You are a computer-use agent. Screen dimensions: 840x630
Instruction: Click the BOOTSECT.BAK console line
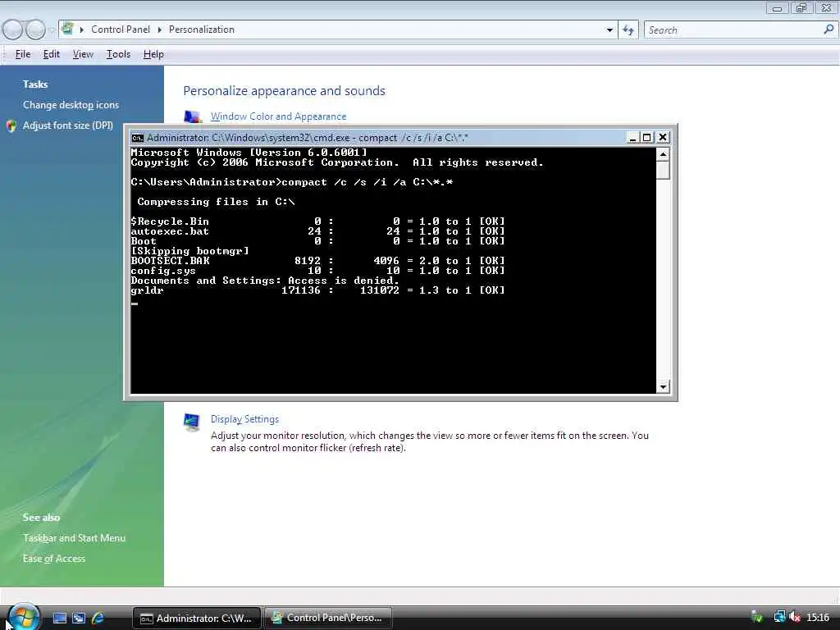(x=318, y=261)
